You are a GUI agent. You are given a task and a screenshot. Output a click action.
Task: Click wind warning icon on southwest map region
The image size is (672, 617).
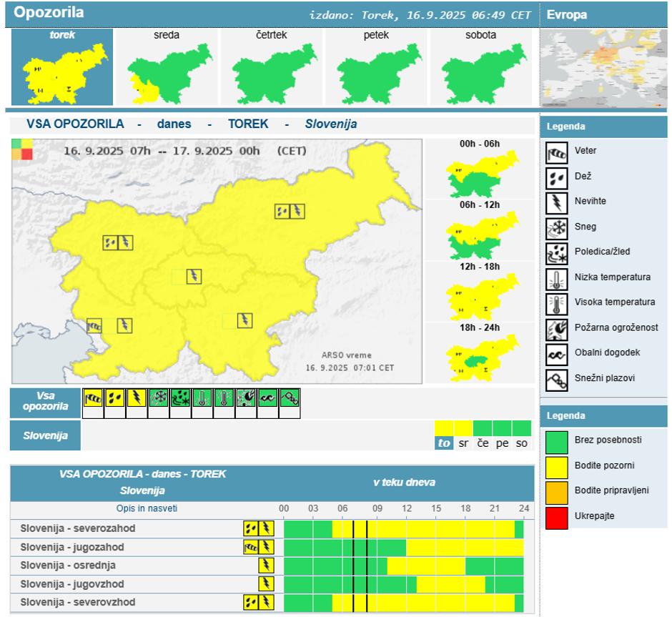[94, 326]
